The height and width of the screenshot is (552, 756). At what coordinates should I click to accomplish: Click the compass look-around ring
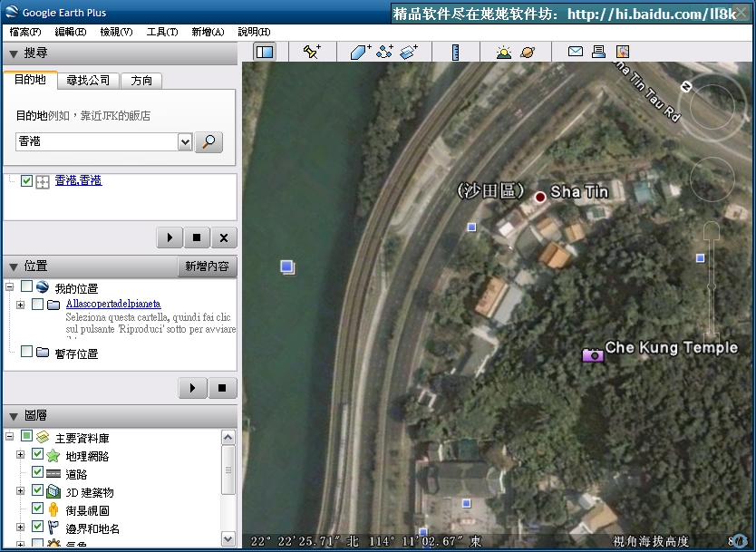click(x=712, y=107)
